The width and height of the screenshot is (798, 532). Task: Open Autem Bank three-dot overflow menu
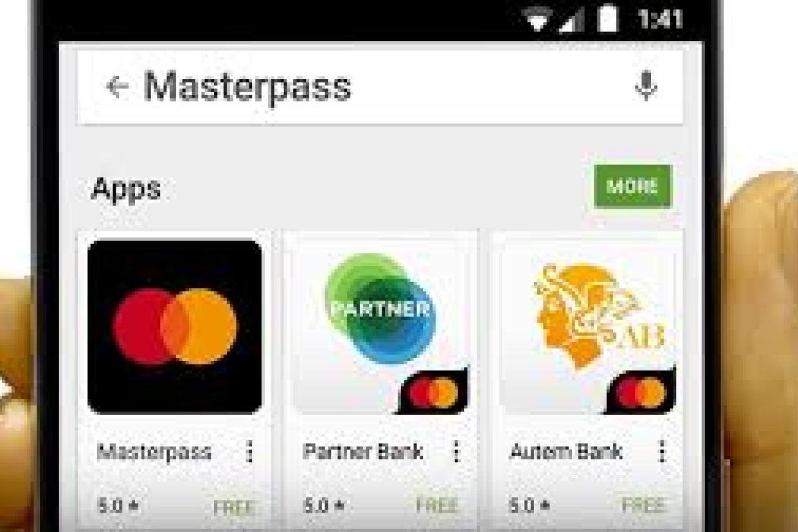(x=662, y=452)
